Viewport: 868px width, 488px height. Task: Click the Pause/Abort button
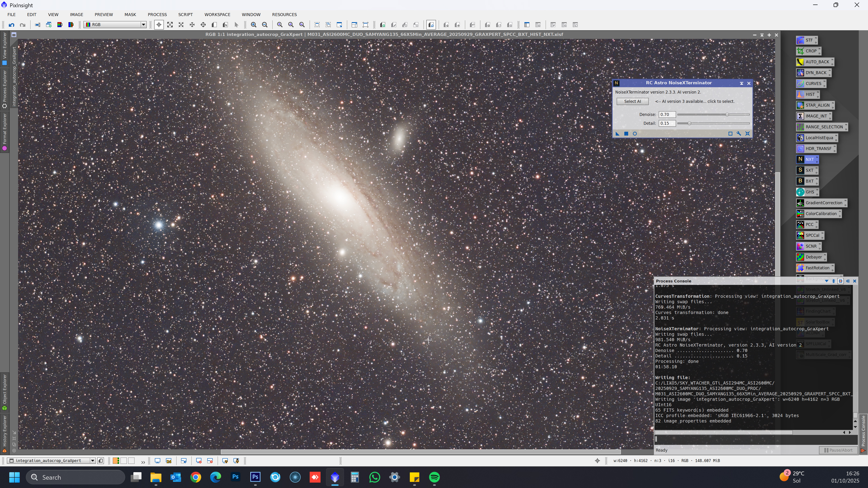(838, 450)
